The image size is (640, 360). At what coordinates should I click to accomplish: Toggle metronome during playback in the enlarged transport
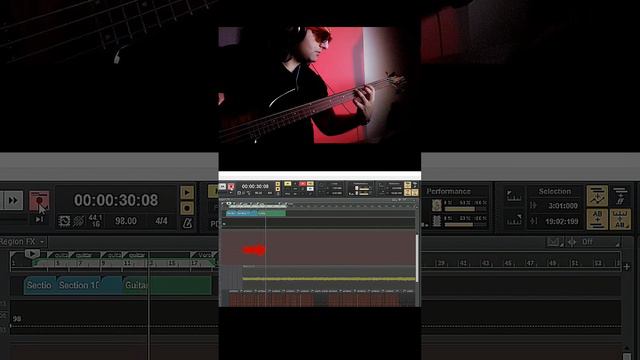pyautogui.click(x=187, y=192)
